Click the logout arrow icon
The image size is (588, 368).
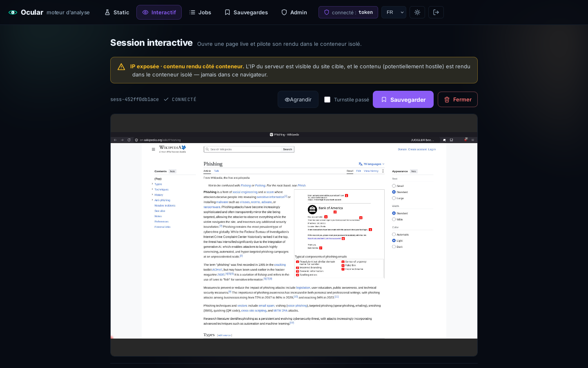point(436,12)
